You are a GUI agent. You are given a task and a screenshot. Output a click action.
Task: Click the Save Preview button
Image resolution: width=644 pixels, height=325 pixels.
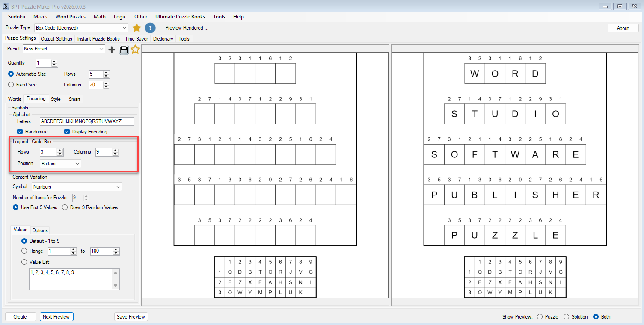(x=131, y=317)
